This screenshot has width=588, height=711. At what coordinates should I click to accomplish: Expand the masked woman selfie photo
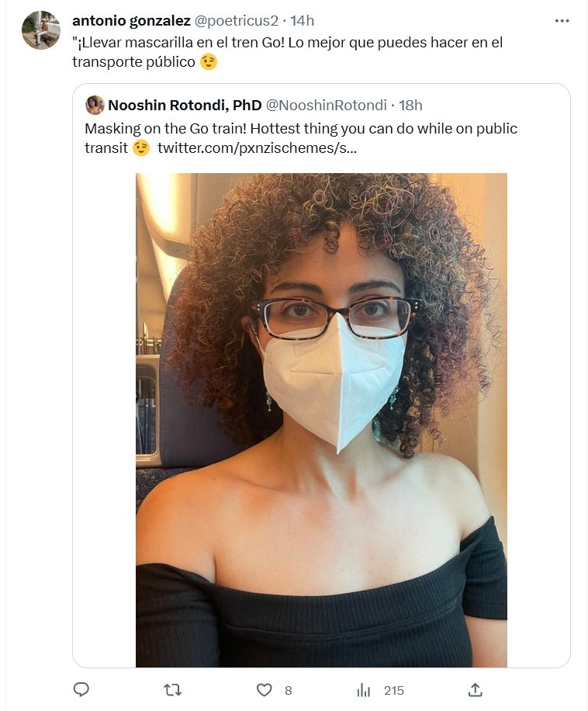[321, 419]
